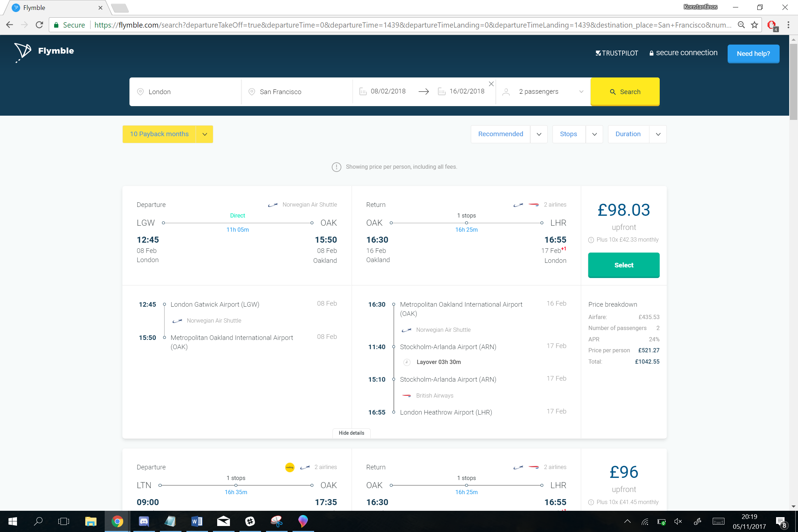Click the scrollbar down arrow

[x=793, y=507]
